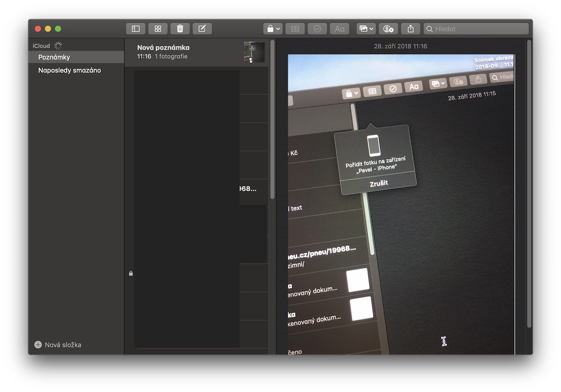
Task: Create a folder with Nová složka
Action: point(58,345)
